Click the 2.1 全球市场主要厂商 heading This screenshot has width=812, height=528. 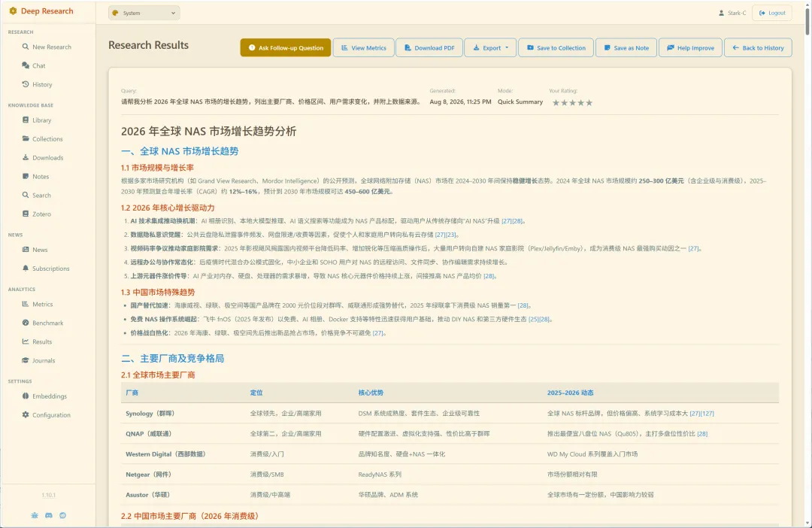click(x=158, y=375)
